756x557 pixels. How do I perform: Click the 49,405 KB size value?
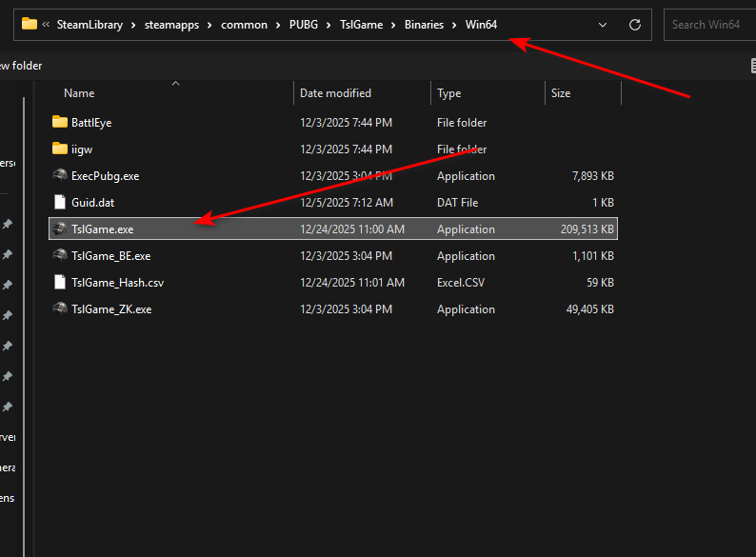point(590,309)
